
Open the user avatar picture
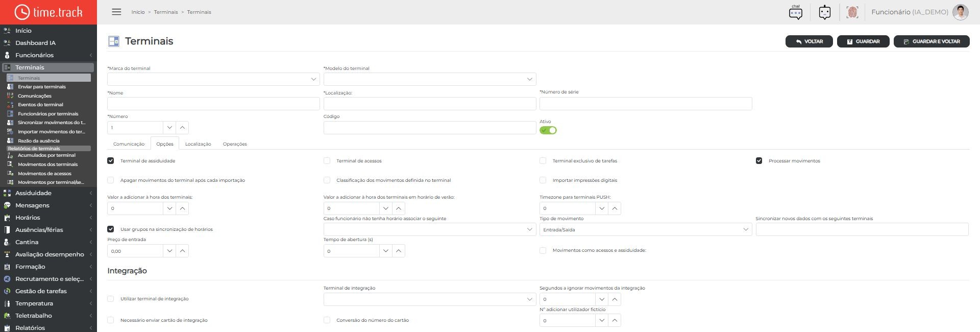pos(960,12)
